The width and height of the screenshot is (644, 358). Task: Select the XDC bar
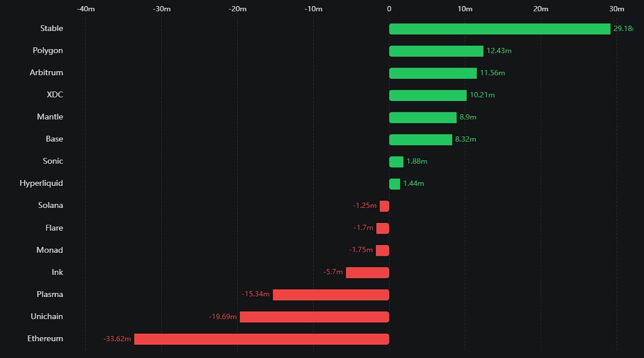click(x=428, y=96)
